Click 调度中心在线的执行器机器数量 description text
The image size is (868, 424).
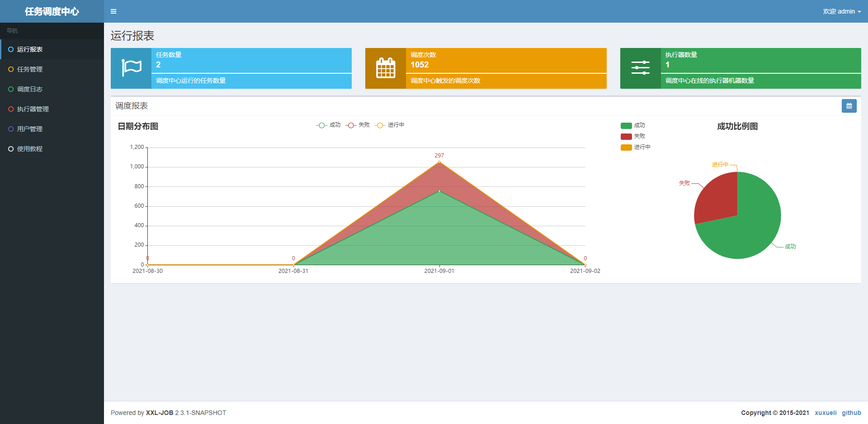point(710,81)
